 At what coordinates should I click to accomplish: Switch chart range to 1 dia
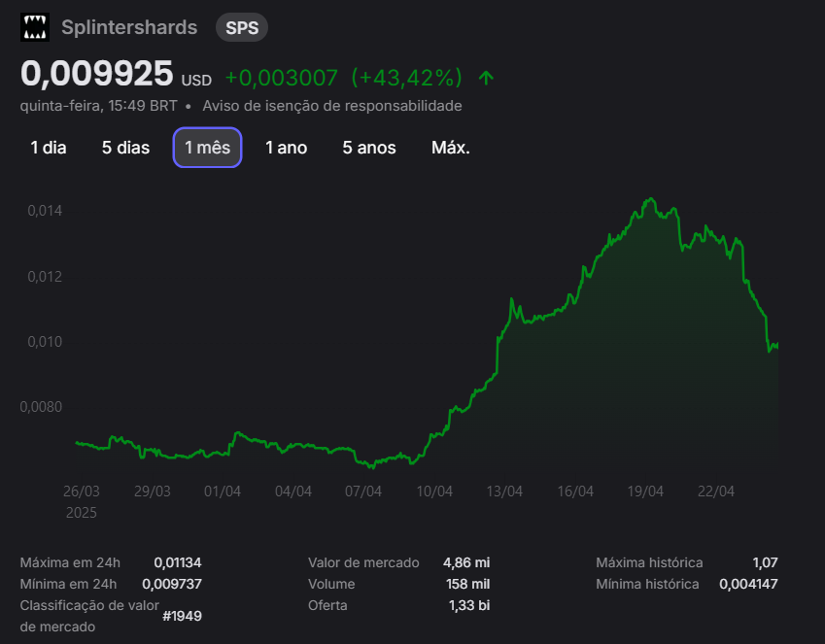(49, 148)
